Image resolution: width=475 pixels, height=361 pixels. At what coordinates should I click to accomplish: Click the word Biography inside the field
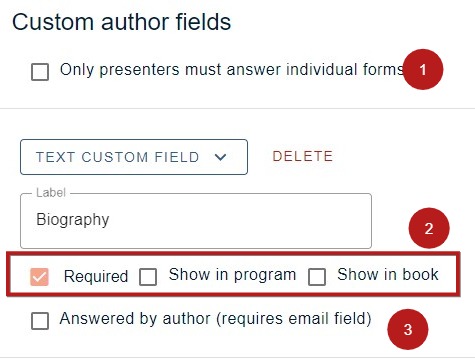pos(73,220)
